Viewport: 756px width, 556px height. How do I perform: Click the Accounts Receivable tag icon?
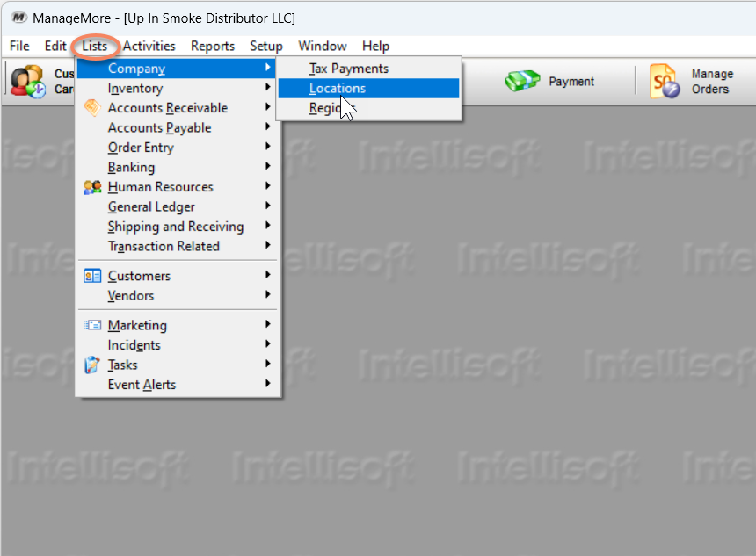click(x=92, y=108)
